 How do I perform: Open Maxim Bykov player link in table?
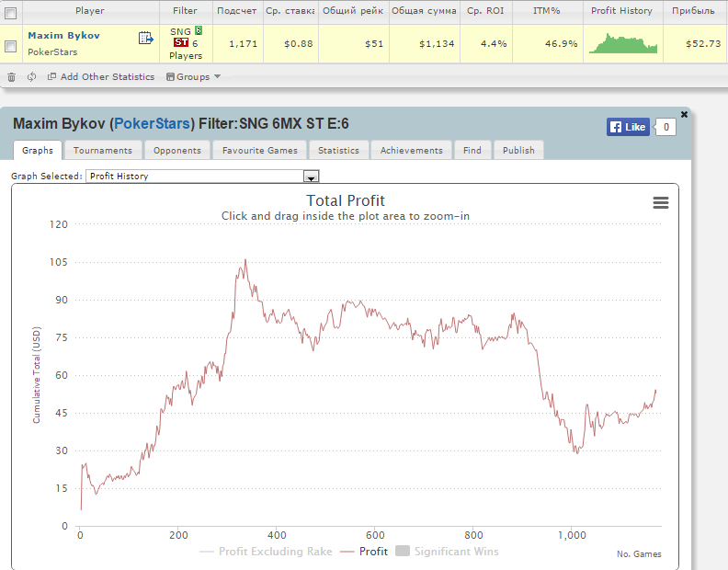coord(63,35)
